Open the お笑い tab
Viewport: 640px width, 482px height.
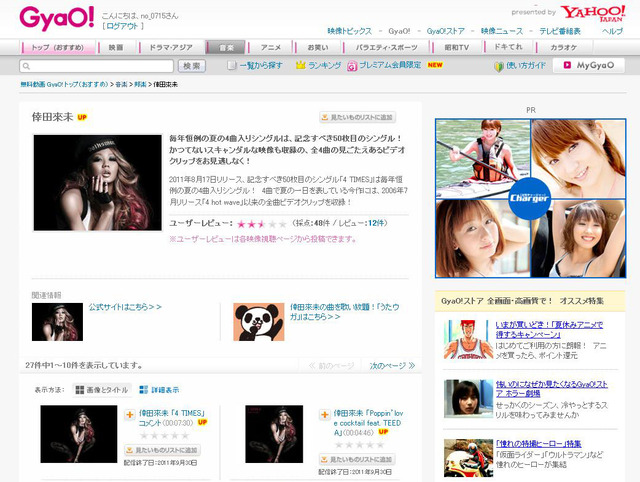coord(318,48)
